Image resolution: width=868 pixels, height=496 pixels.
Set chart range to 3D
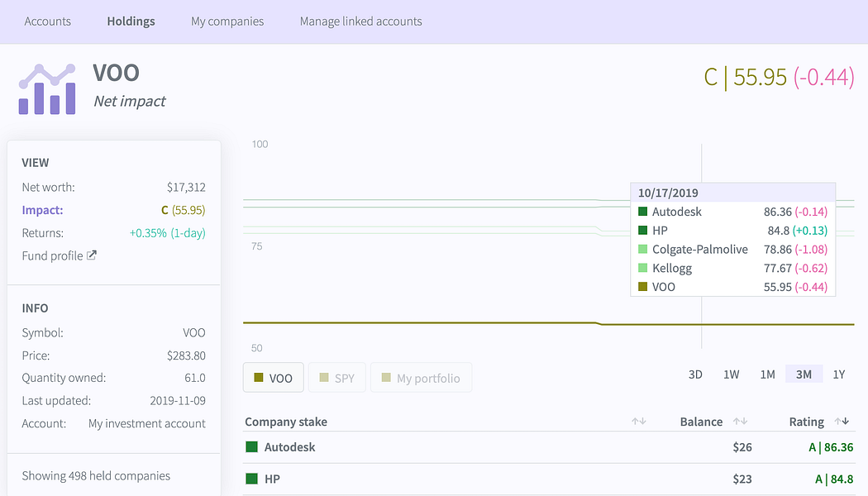[x=695, y=374]
